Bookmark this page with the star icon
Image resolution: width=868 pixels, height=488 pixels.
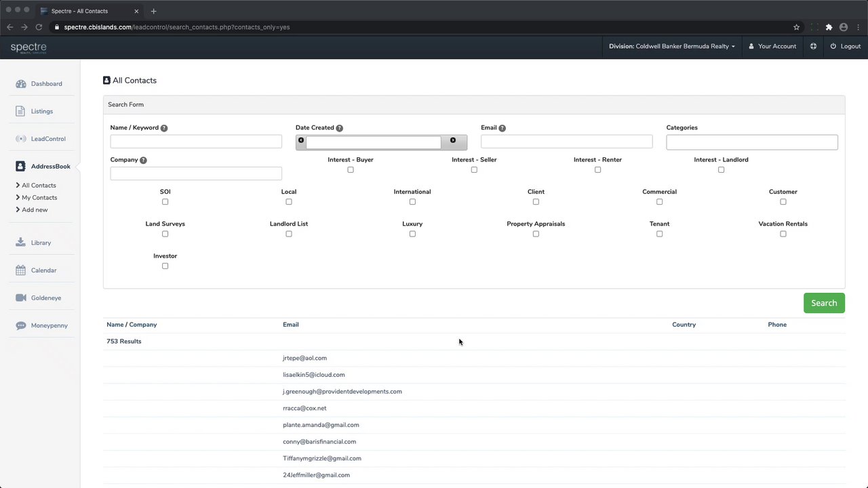[796, 27]
